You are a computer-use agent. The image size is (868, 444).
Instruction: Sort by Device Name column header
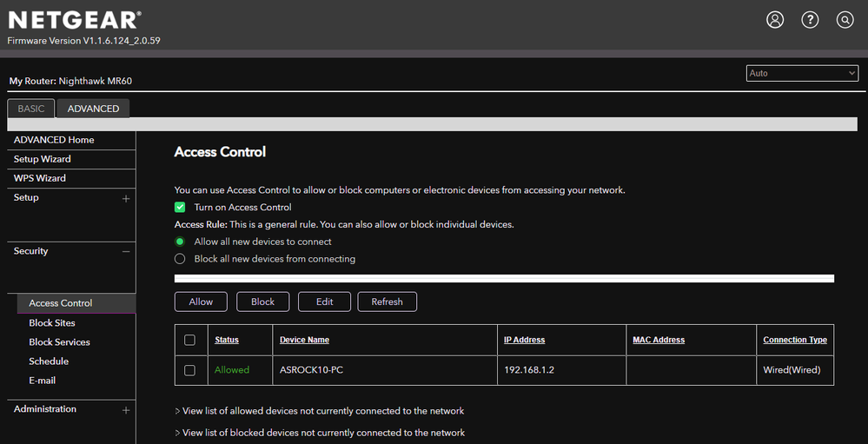click(304, 340)
